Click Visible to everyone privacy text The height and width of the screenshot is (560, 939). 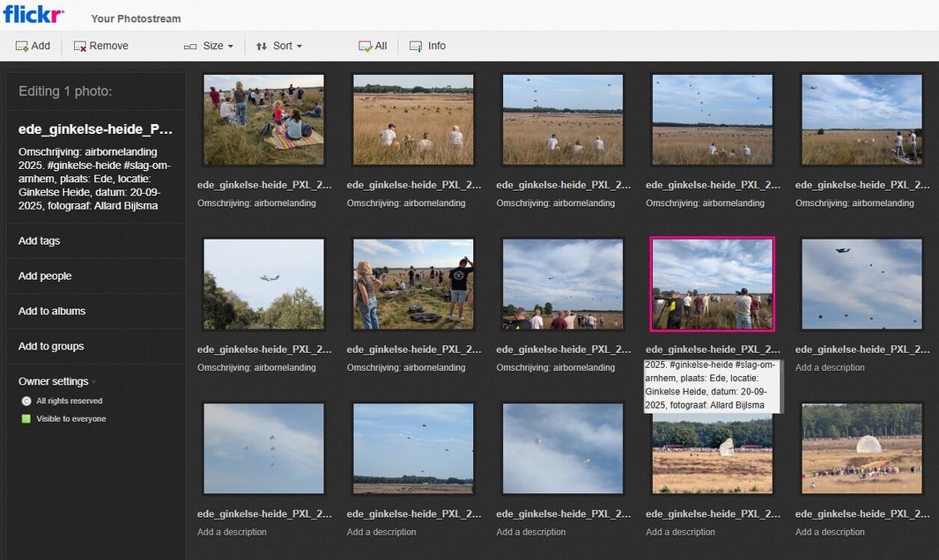71,419
